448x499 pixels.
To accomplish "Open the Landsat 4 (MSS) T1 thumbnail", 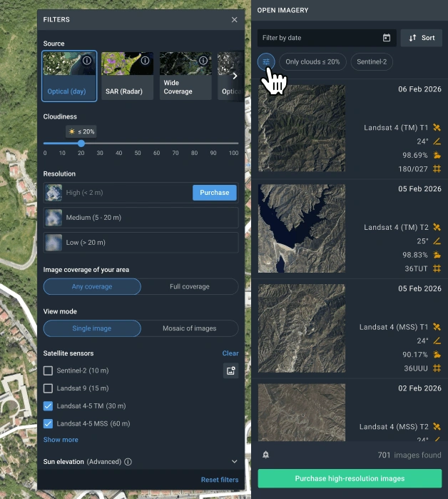I will click(x=302, y=328).
